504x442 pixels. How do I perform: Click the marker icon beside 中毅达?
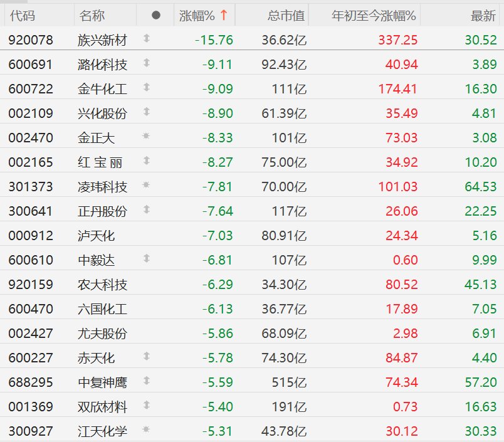click(x=147, y=258)
